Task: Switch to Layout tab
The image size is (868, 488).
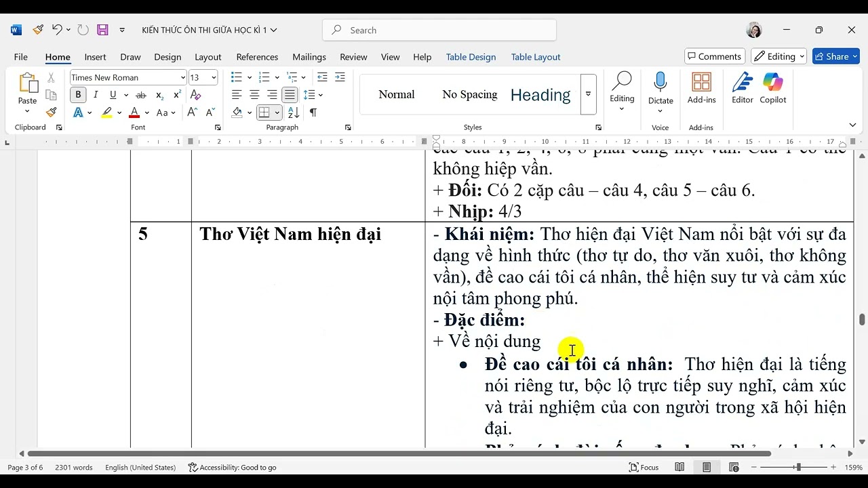Action: coord(208,57)
